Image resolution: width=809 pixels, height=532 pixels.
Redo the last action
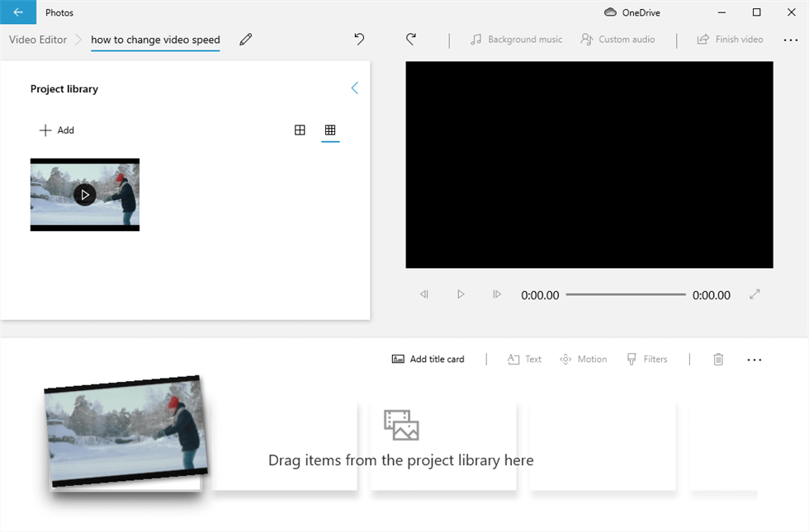[x=411, y=40]
